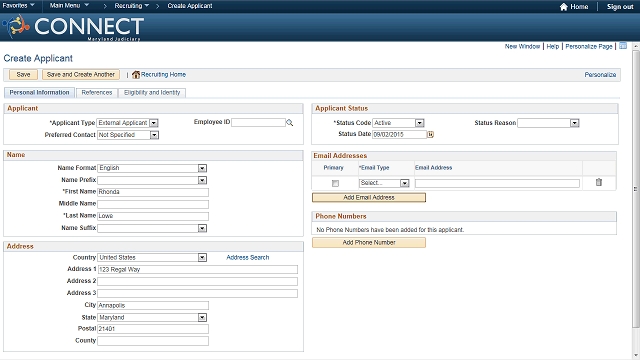Screen dimensions: 640x360
Task: Switch to the References tab
Action: pyautogui.click(x=97, y=93)
